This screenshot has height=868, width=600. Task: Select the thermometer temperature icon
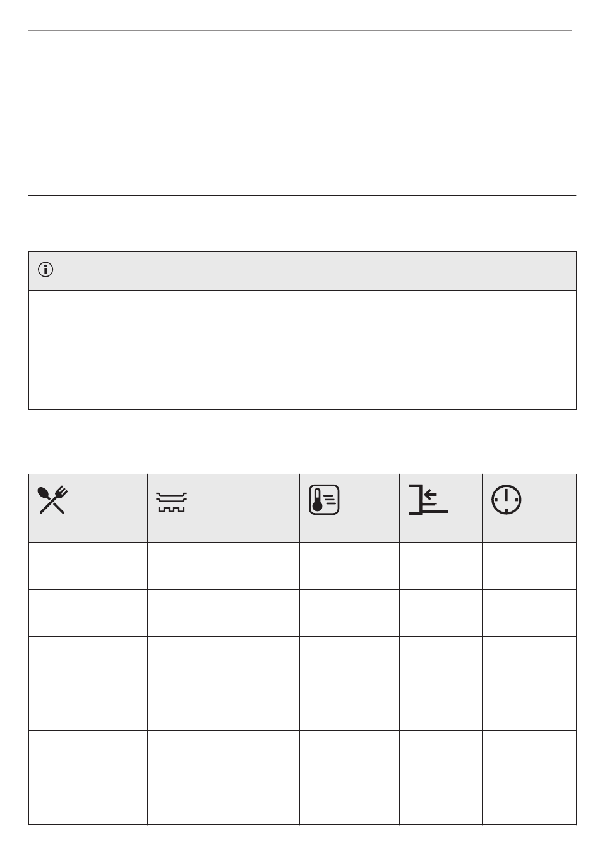click(x=324, y=500)
